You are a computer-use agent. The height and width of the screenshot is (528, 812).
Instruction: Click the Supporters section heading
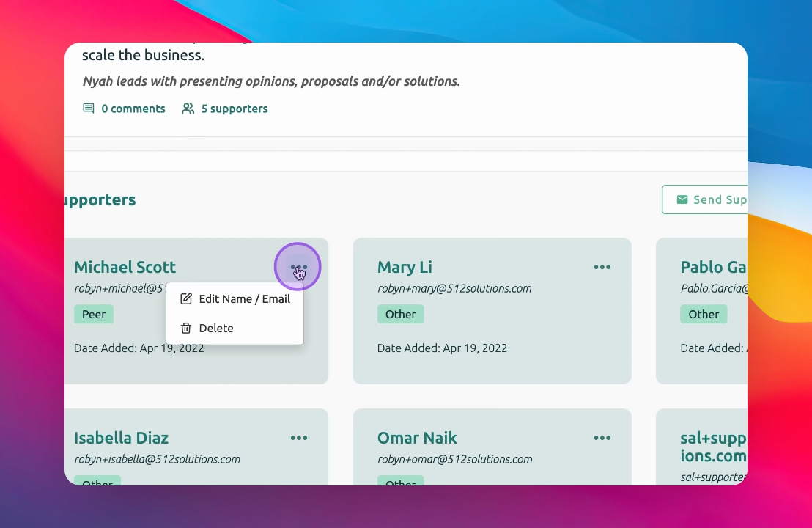pos(100,200)
